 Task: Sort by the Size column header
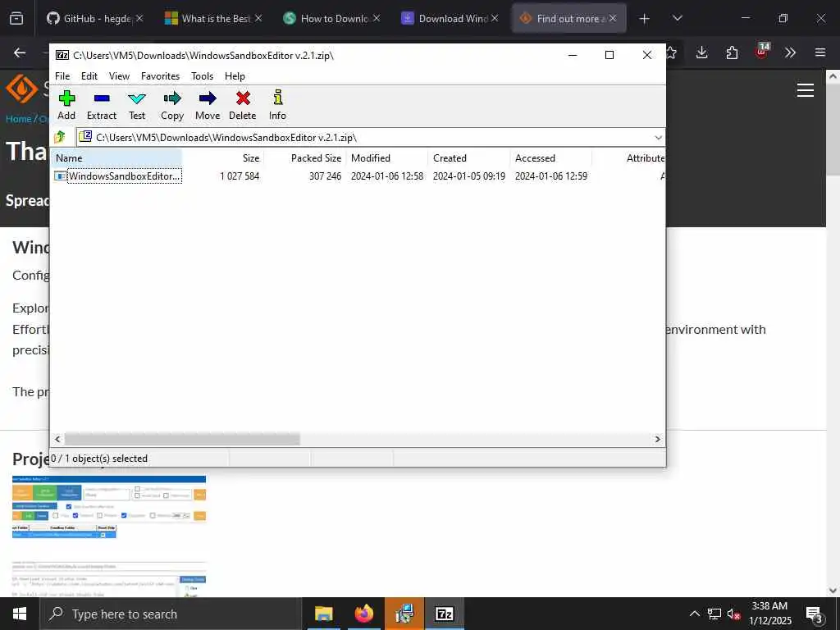coord(223,158)
